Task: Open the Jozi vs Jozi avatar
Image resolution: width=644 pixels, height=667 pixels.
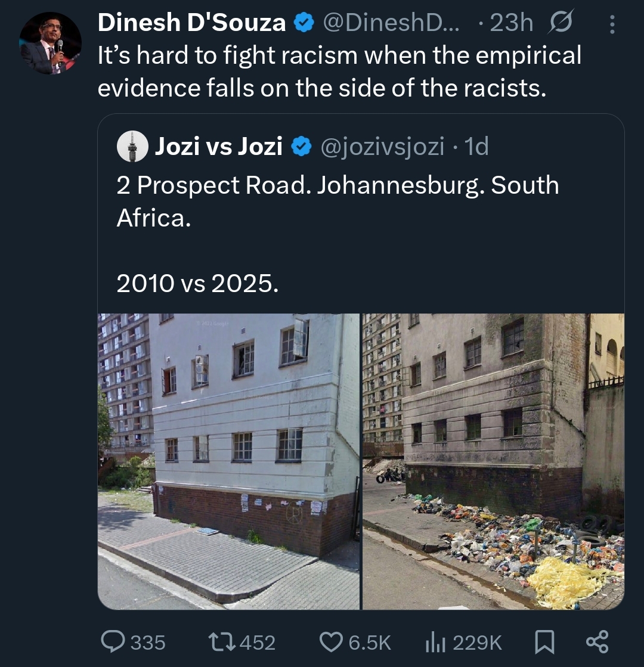Action: click(132, 146)
